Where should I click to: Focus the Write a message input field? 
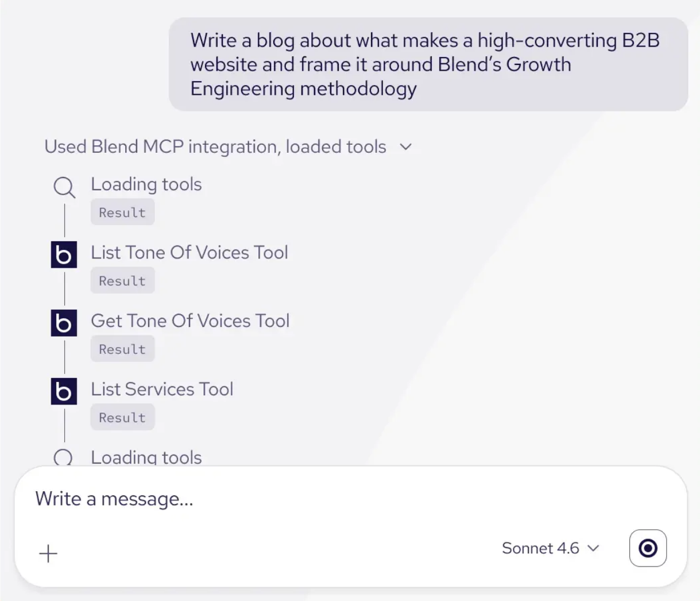[x=350, y=499]
